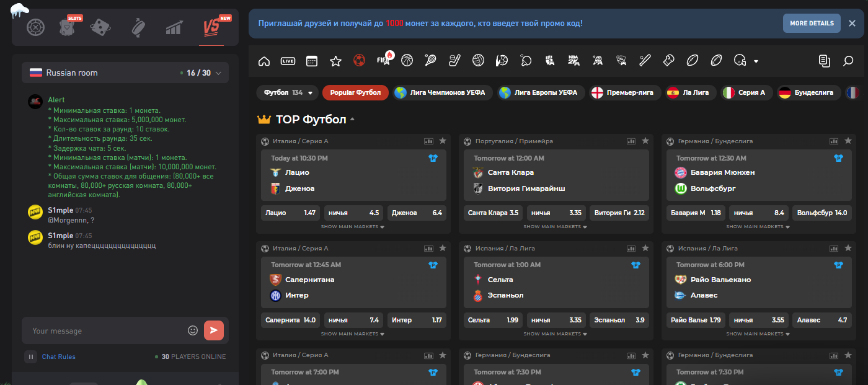Open the roulette game icon

coord(36,27)
